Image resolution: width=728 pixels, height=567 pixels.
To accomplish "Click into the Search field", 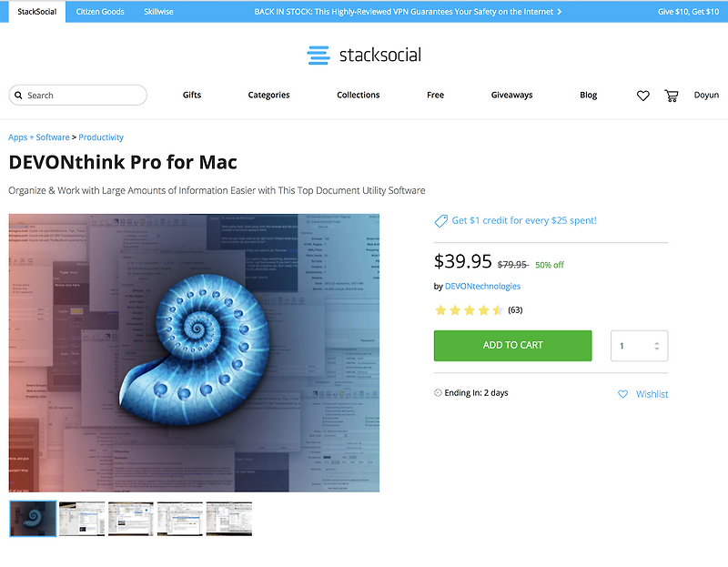I will point(78,96).
